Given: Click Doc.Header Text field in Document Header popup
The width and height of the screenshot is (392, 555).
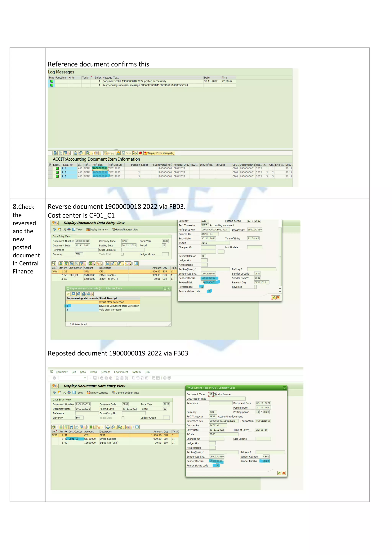Looking at the screenshot, I should pyautogui.click(x=227, y=399).
